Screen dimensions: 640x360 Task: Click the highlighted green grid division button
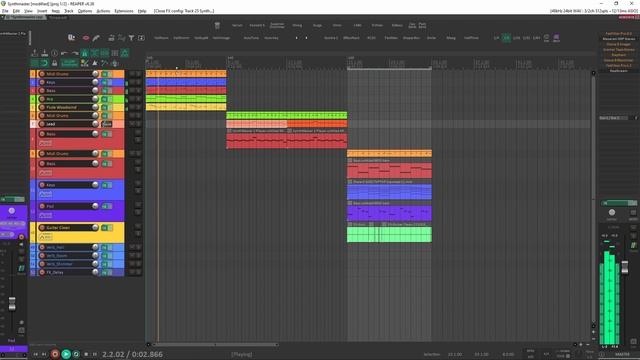[x=506, y=38]
